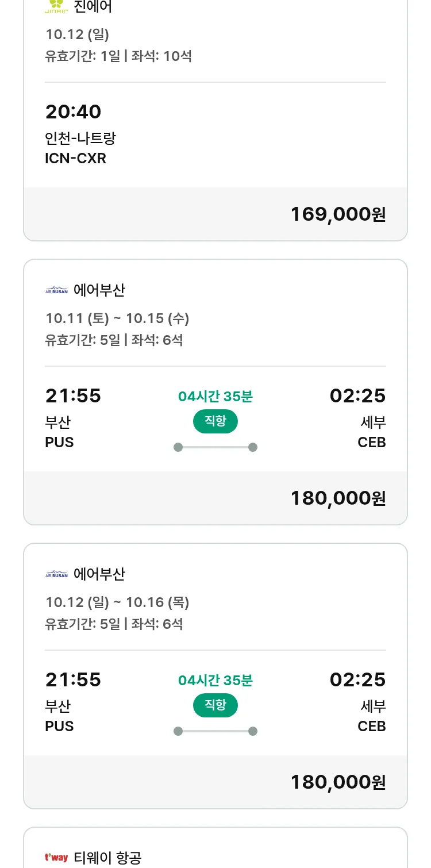Image resolution: width=431 pixels, height=868 pixels.
Task: Tap the 에어부산 name on the 10.11 card
Action: tap(99, 290)
